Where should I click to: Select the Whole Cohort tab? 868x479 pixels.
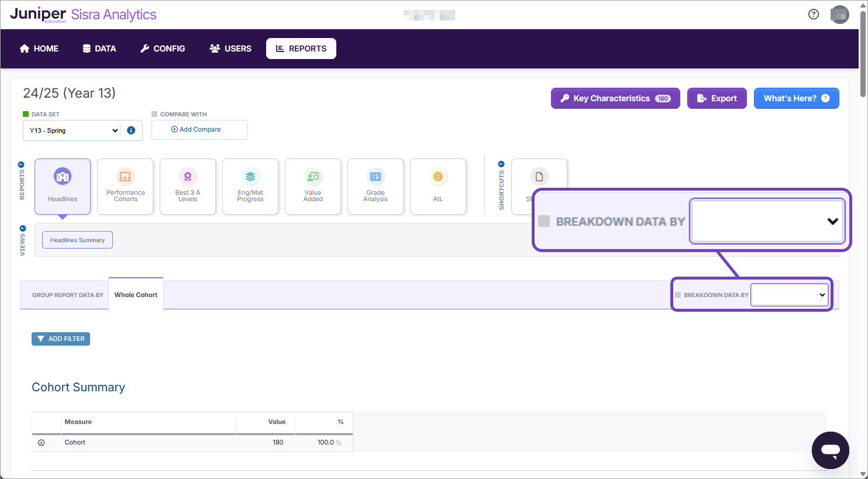[x=136, y=295]
